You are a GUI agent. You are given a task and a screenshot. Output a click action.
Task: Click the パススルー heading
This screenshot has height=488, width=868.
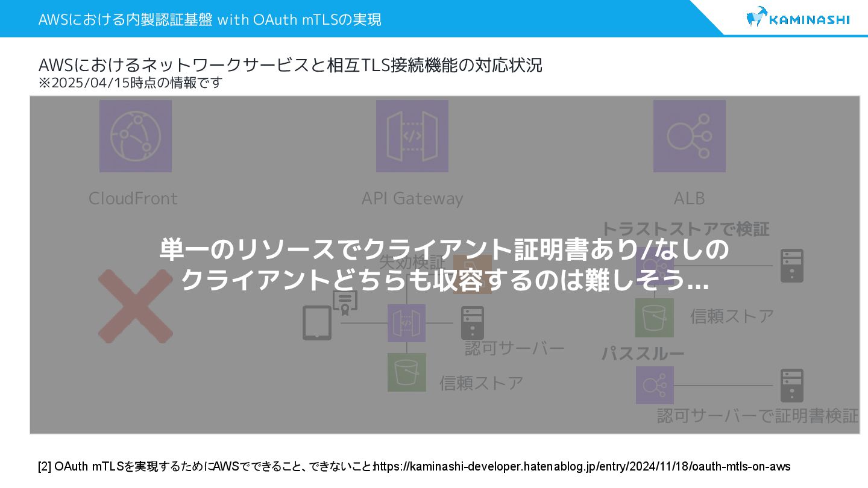coord(643,353)
